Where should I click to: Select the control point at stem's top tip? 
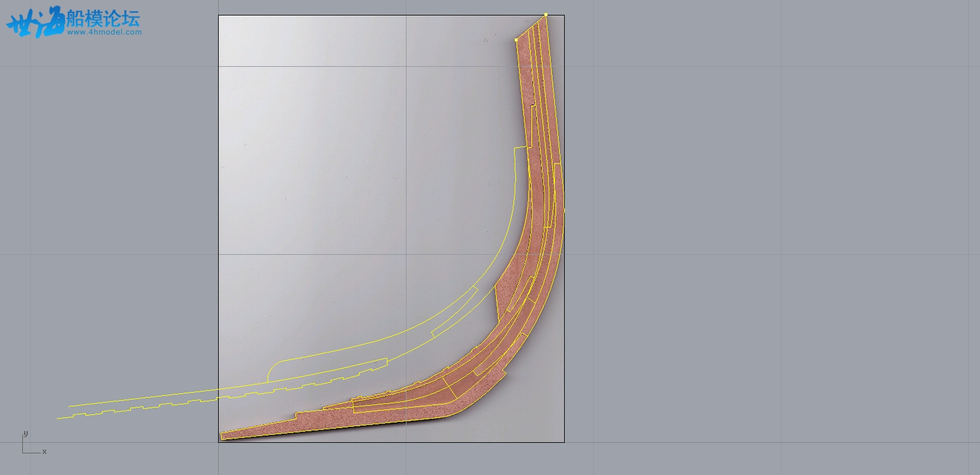(x=546, y=14)
